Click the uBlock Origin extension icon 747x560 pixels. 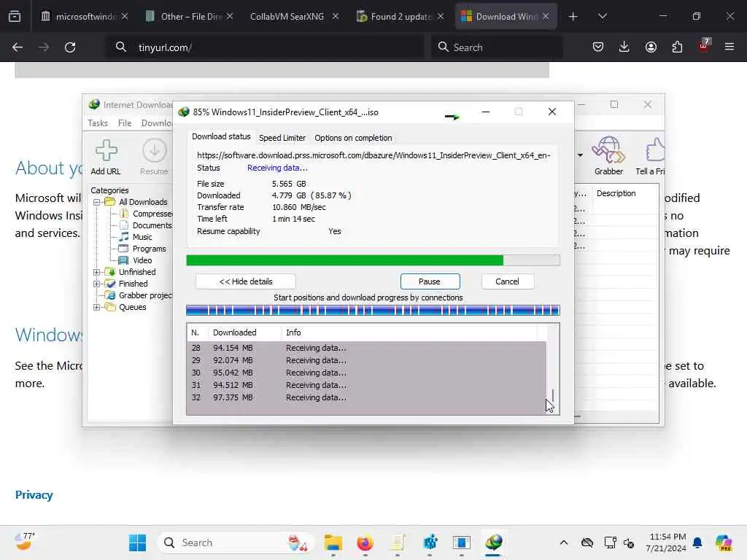pyautogui.click(x=704, y=46)
